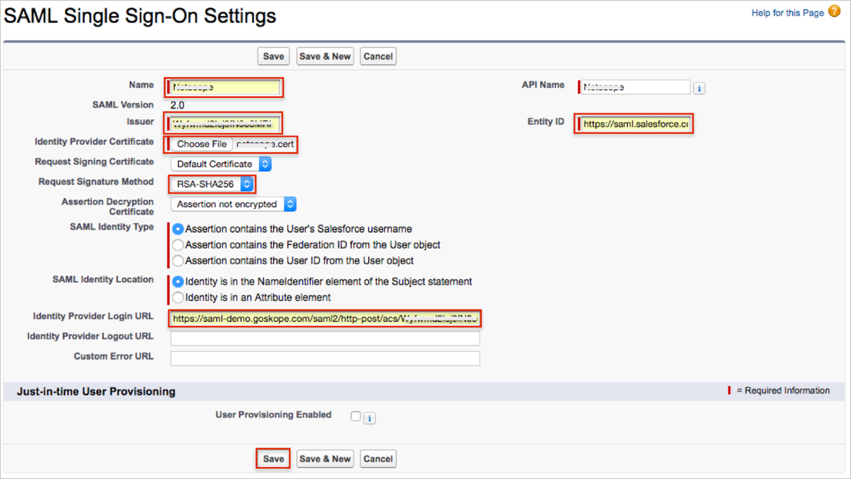Select Assertion contains the Federation ID option
Viewport: 851px width, 479px height.
pyautogui.click(x=178, y=245)
